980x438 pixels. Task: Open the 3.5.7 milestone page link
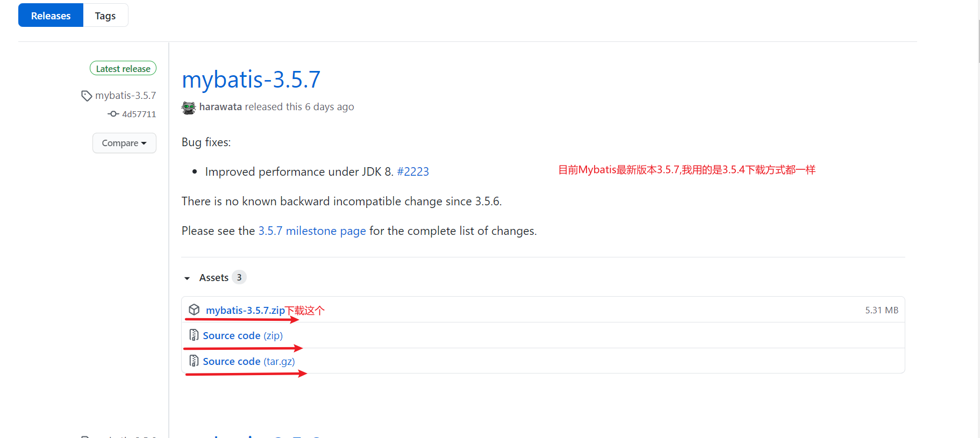click(312, 231)
